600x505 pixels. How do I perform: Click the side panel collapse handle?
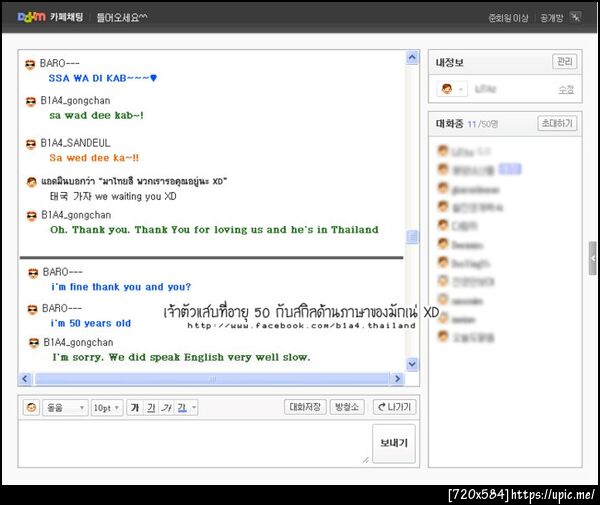click(592, 258)
